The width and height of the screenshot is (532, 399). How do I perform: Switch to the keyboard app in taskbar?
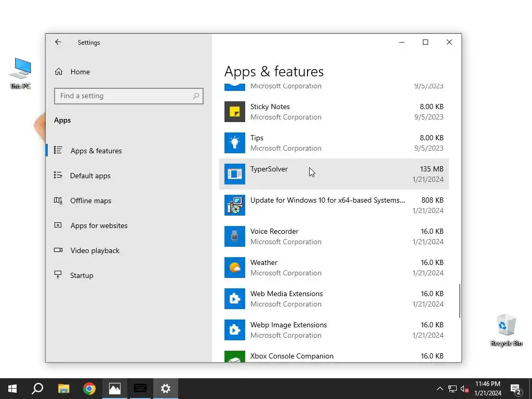140,389
